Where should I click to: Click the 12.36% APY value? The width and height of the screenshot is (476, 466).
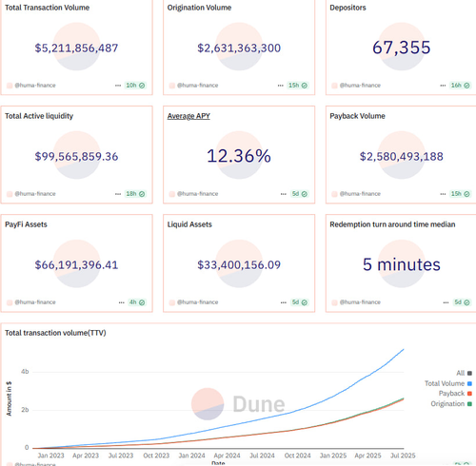(x=239, y=156)
